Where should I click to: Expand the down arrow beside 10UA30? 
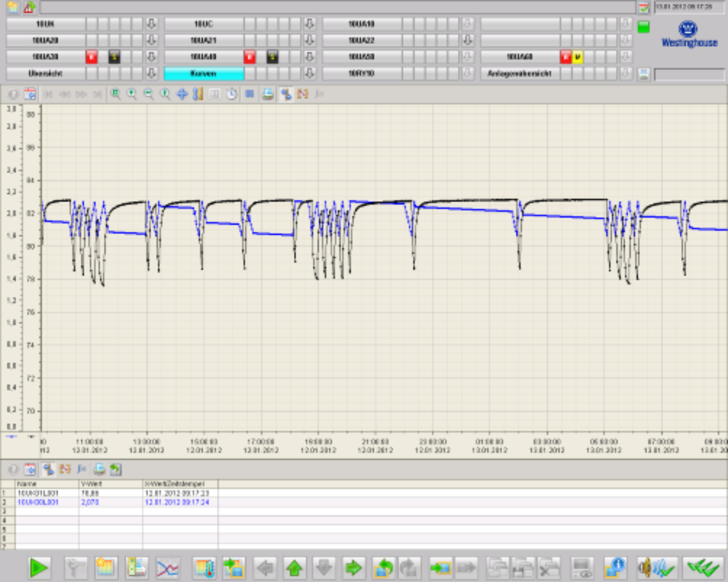pos(151,57)
